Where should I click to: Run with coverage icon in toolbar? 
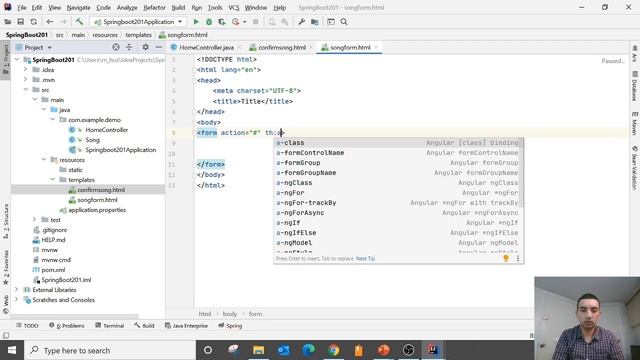222,22
